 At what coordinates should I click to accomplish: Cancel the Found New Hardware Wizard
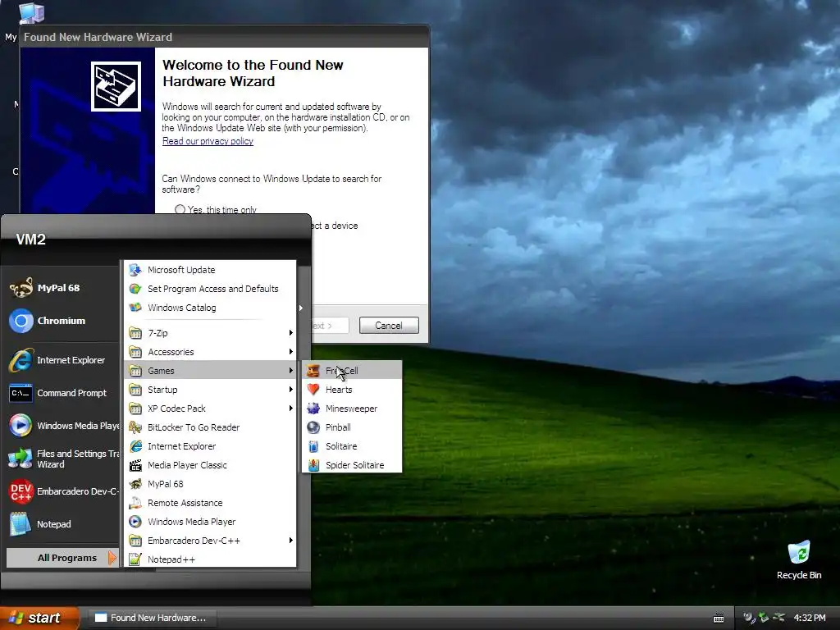[x=389, y=325]
